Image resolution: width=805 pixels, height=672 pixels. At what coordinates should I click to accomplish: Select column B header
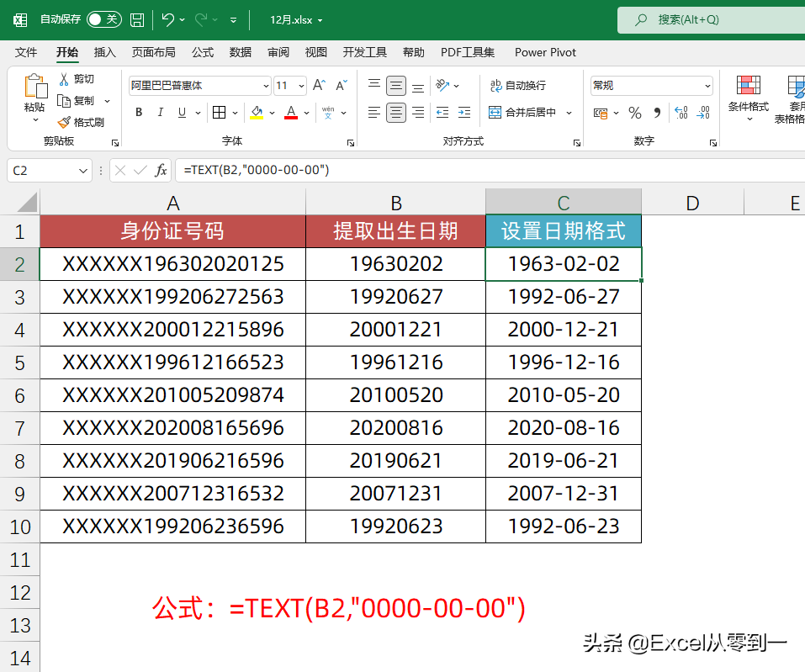[396, 202]
